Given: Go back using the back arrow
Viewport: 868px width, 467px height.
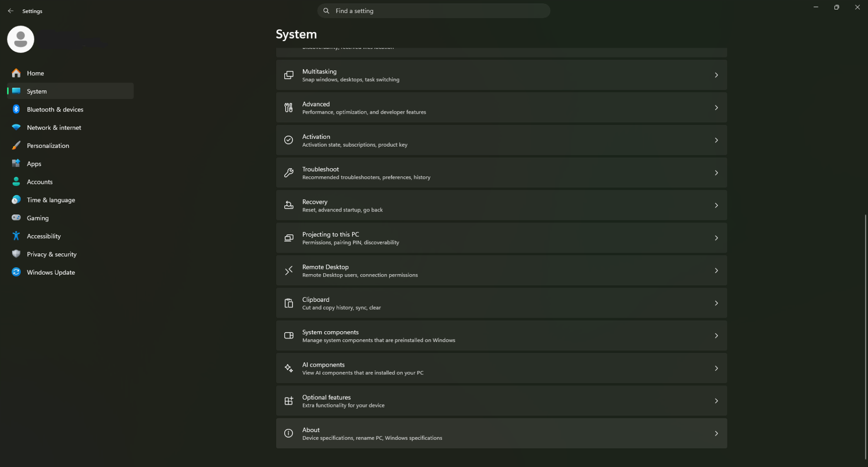Looking at the screenshot, I should [11, 11].
